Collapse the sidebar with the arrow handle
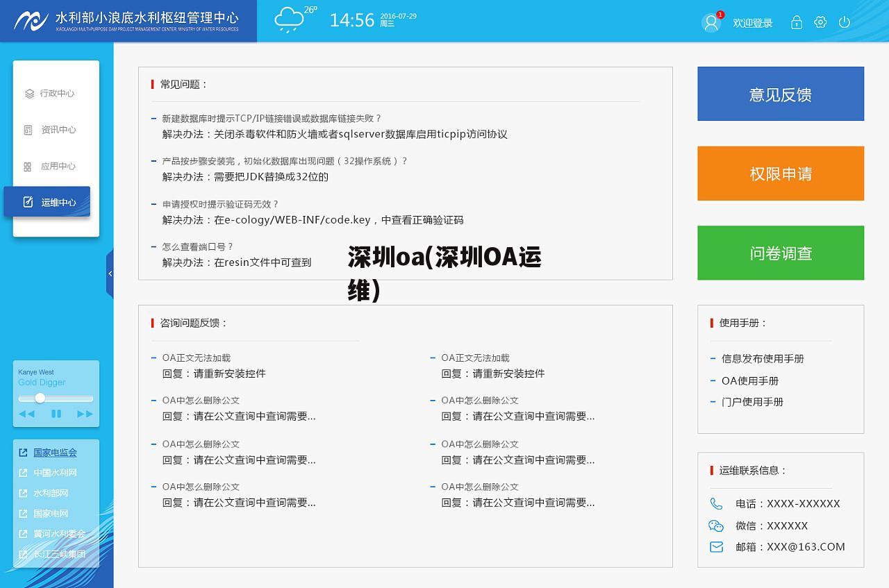This screenshot has width=889, height=588. pos(110,274)
